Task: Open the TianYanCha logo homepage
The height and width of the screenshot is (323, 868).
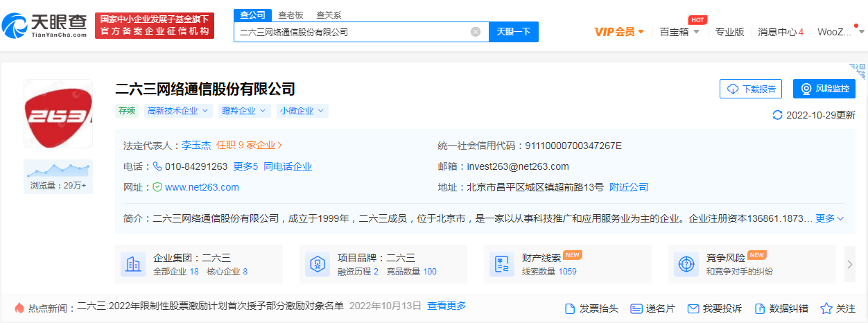Action: click(x=44, y=26)
